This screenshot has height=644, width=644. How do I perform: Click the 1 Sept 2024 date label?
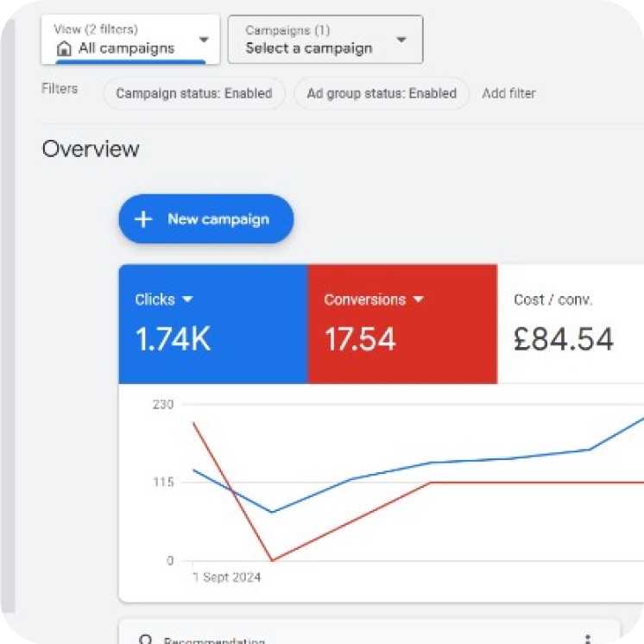[226, 578]
